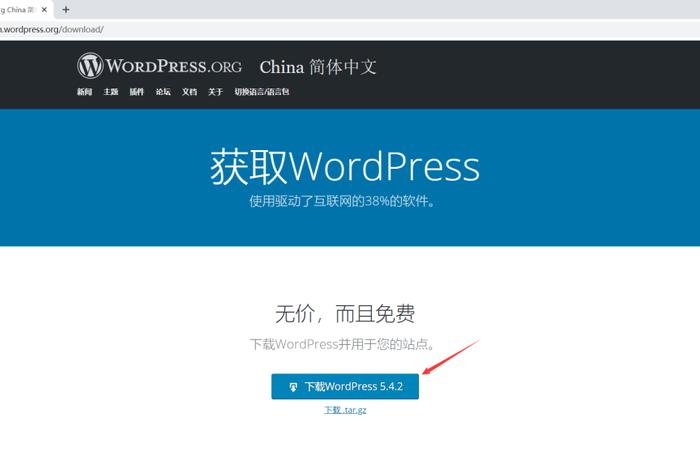Open a new browser tab
The width and height of the screenshot is (700, 470).
(66, 9)
